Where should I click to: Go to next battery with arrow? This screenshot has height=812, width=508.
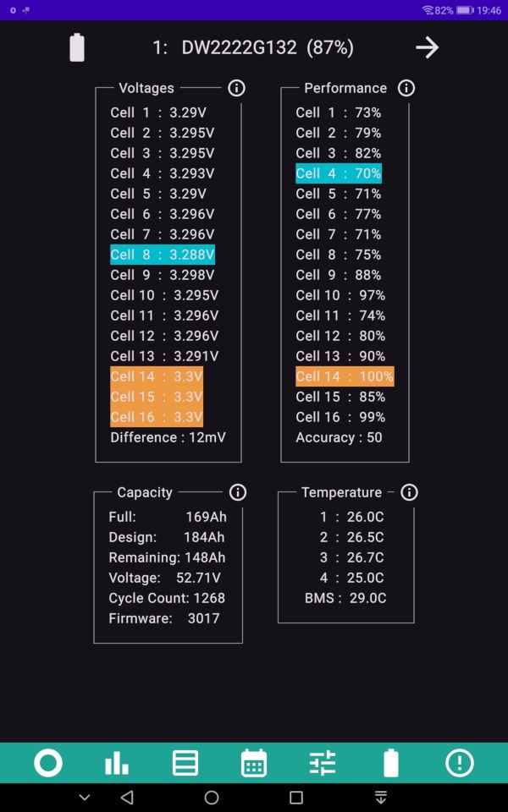[x=427, y=47]
